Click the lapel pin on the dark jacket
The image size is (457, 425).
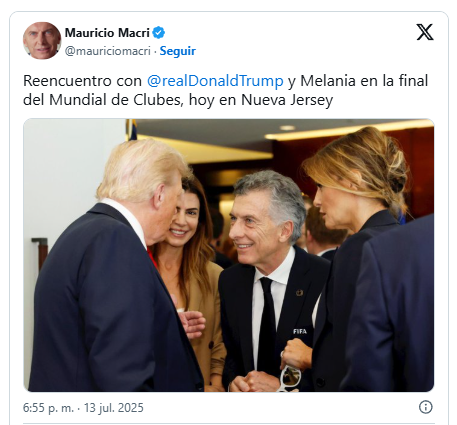point(300,293)
